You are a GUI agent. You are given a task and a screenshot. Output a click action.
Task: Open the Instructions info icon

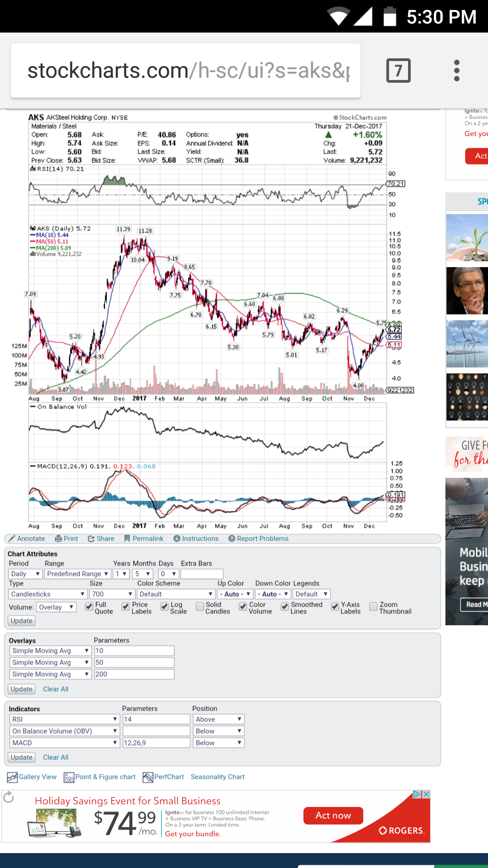177,538
